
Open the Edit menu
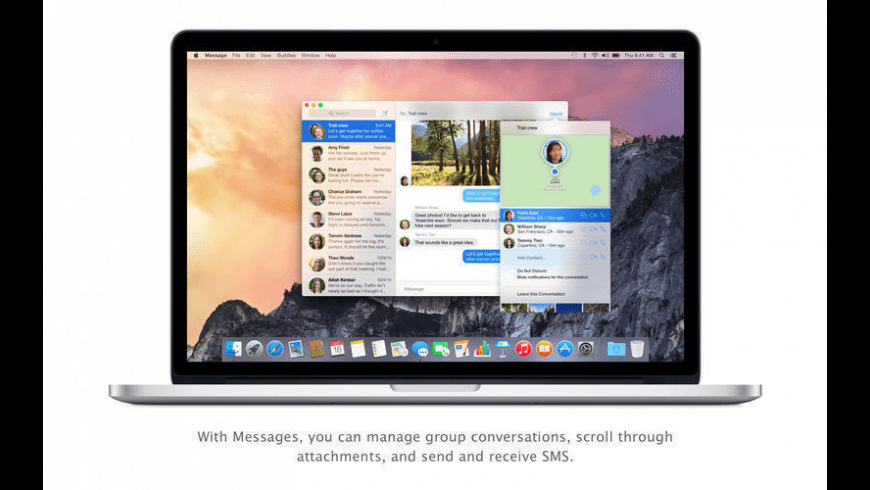(251, 55)
